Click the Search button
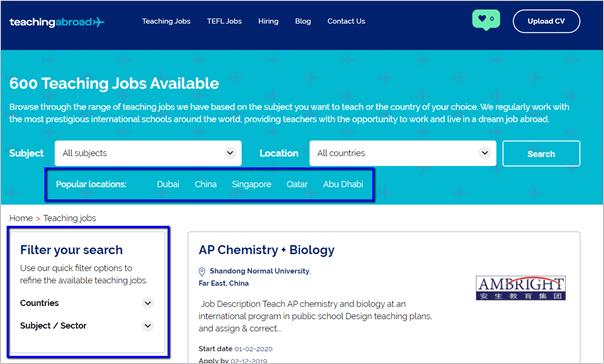The height and width of the screenshot is (364, 604). click(541, 154)
